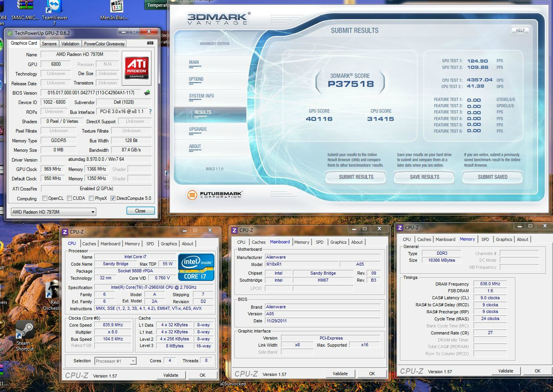Click the GPU-Z BIOS Version field
Viewport: 553px width, 392px height.
91,93
